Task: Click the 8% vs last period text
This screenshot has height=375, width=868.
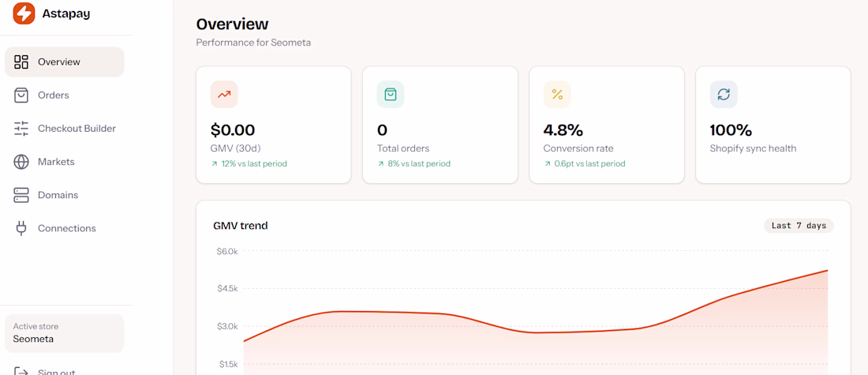Action: tap(419, 164)
